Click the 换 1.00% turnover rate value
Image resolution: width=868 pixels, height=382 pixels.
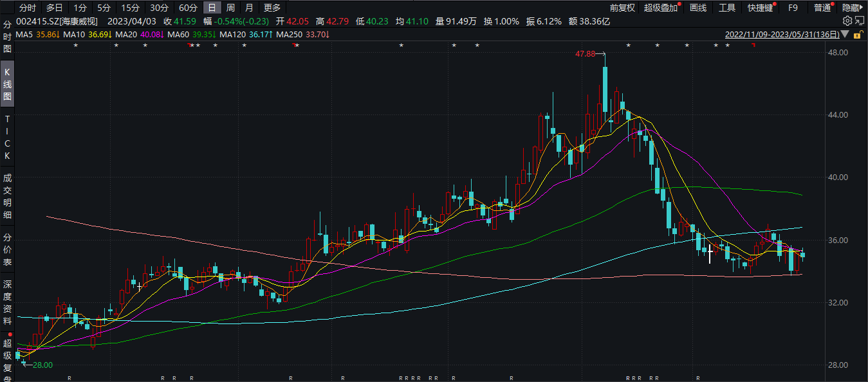501,21
